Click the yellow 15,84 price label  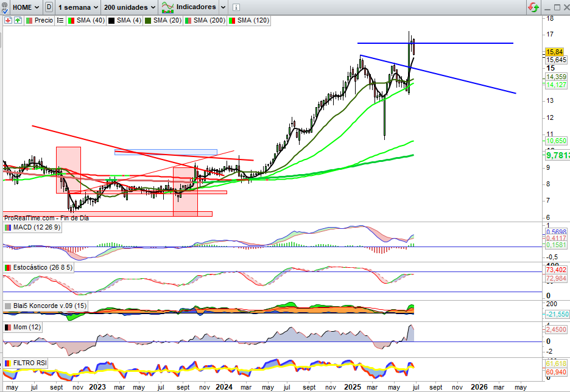554,52
